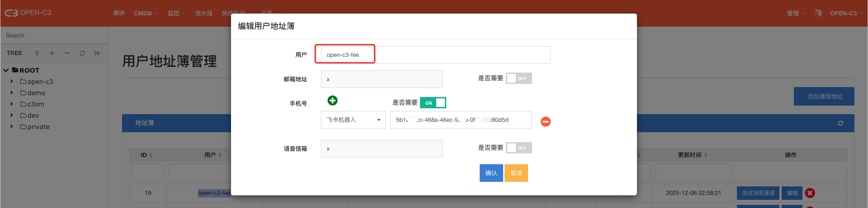Viewport: 868px width, 208px height.
Task: Click the 取消 button to cancel
Action: (516, 173)
